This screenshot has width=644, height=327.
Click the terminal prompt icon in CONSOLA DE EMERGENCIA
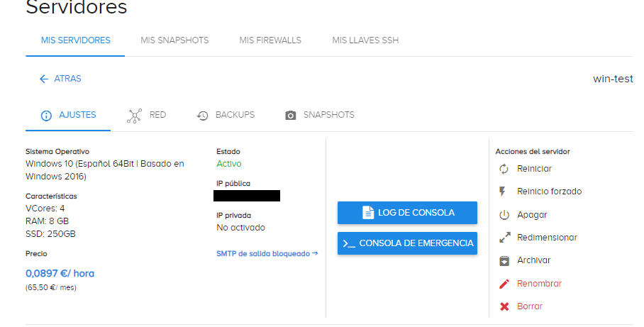tap(349, 243)
